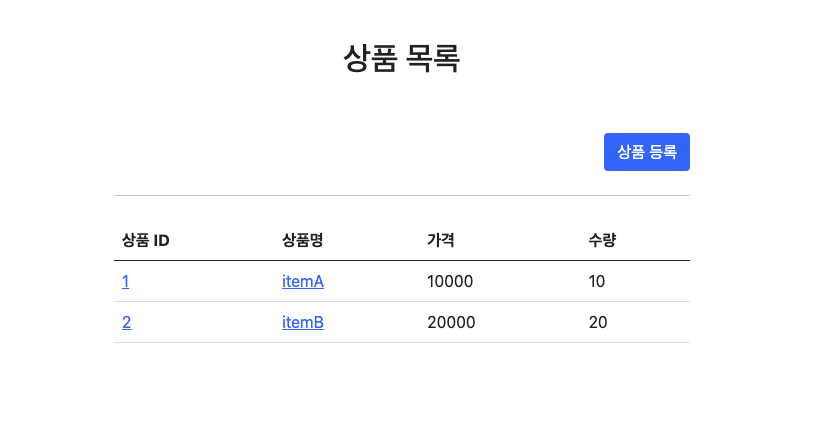Viewport: 817px width, 421px height.
Task: Click empty space between itemA and 10000
Action: pos(375,282)
